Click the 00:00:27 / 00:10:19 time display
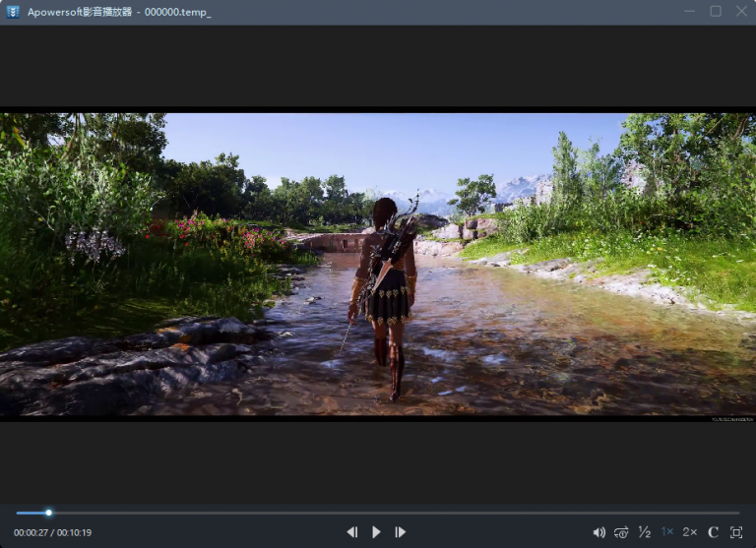756x548 pixels. [52, 532]
